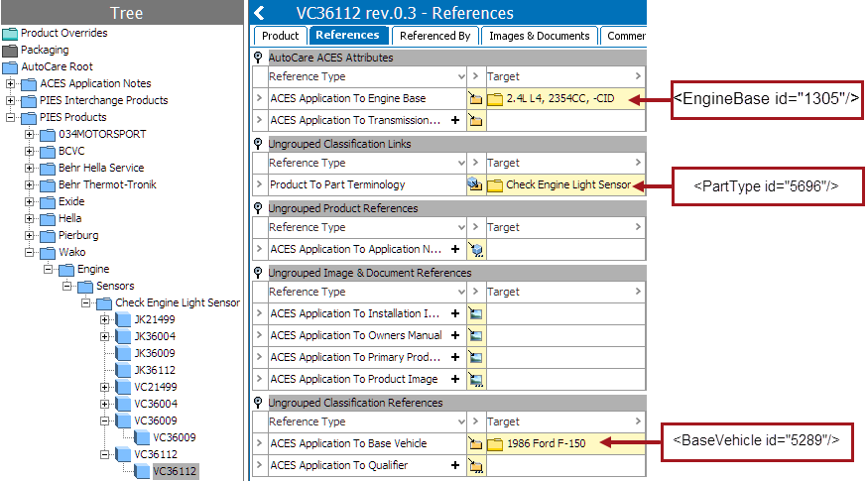Viewport: 868px width, 481px height.
Task: Click the reference icon in the Engine Base row
Action: point(476,98)
